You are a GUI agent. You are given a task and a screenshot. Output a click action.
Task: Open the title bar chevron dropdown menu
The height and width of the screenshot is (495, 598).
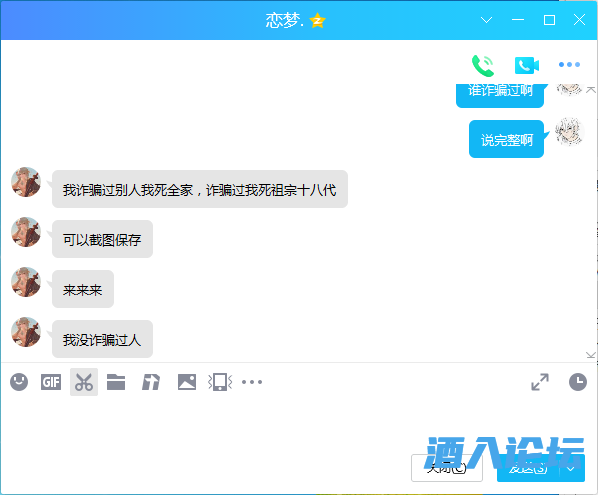point(486,20)
